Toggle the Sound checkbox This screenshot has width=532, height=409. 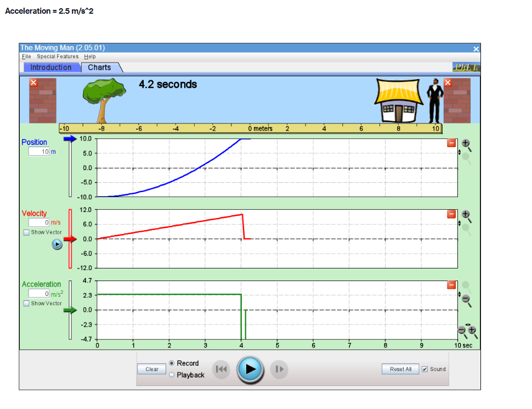[x=424, y=369]
